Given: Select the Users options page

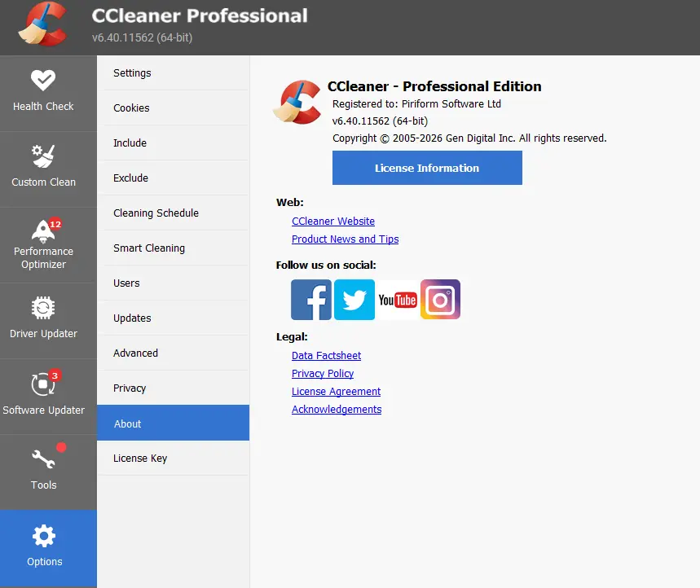Looking at the screenshot, I should point(173,283).
